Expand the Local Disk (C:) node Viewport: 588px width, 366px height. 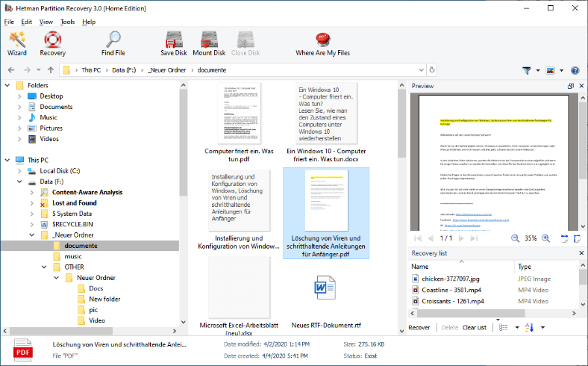click(x=19, y=171)
